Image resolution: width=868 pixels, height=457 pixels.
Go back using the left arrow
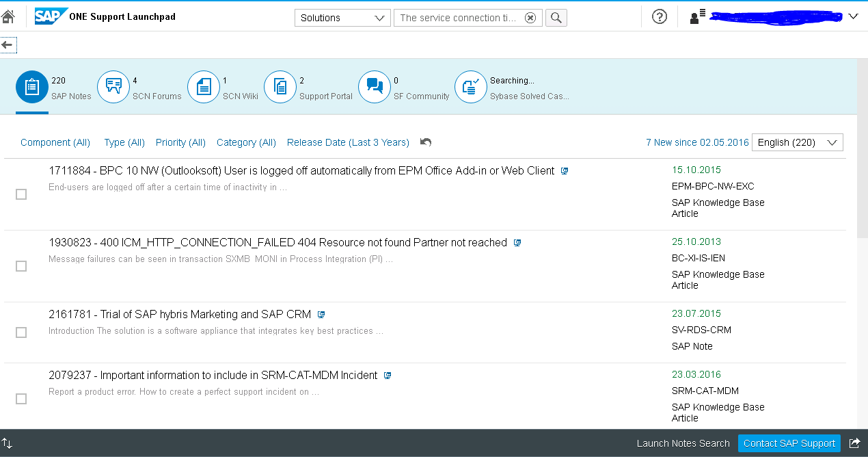pos(8,45)
